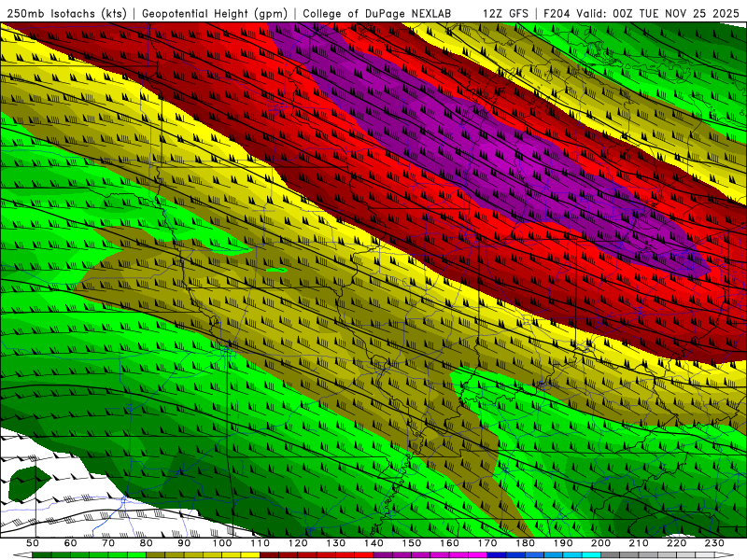Click the legend value 140
This screenshot has width=747, height=560.
[x=373, y=543]
